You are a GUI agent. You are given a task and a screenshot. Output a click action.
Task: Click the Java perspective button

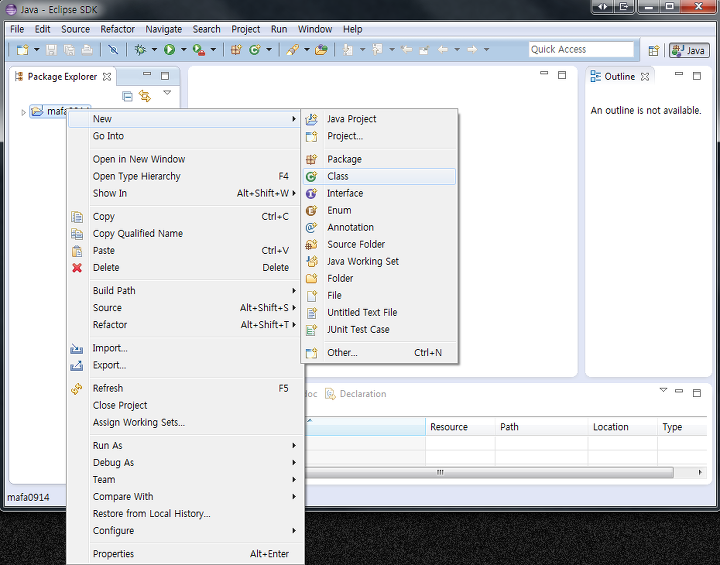click(689, 51)
